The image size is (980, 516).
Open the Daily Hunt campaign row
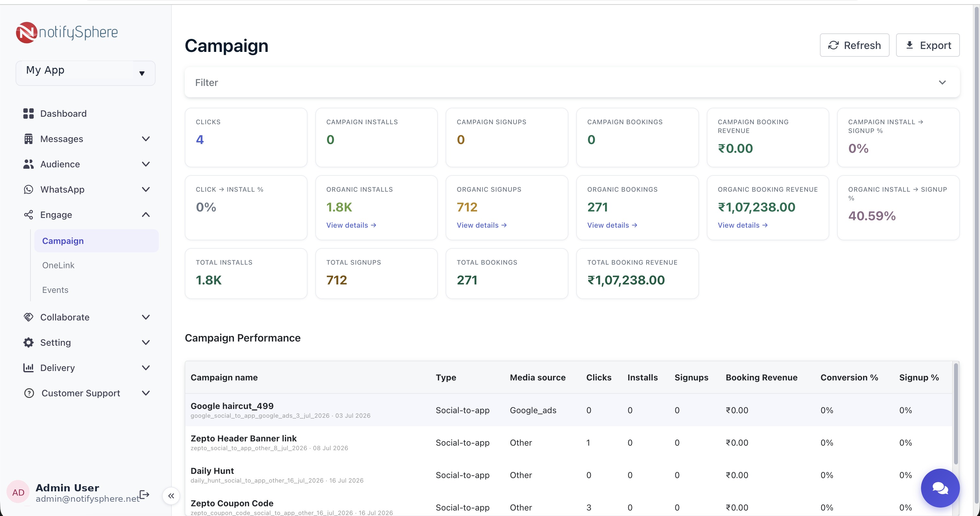(x=568, y=475)
